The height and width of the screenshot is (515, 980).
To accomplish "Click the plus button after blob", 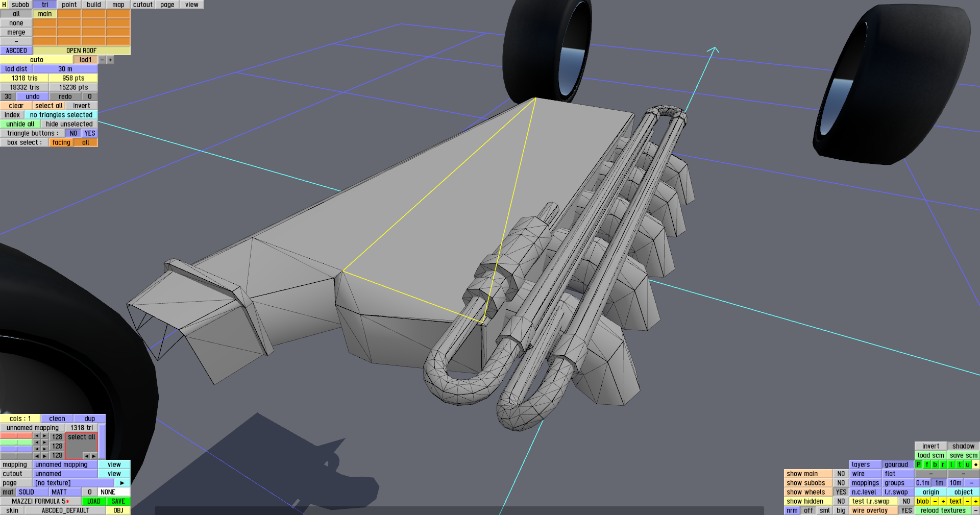I will (943, 501).
